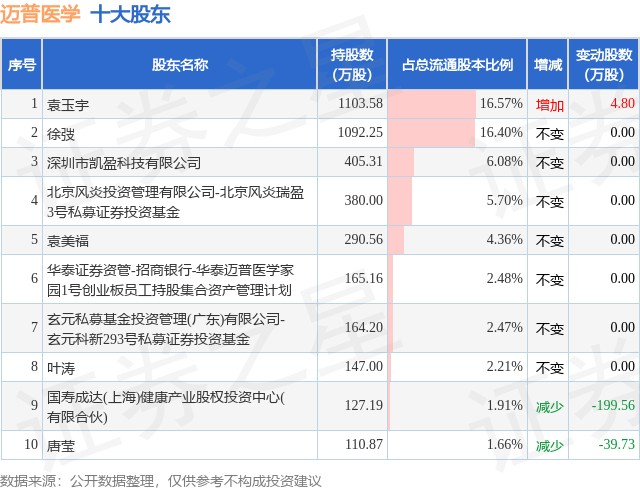Click shareholder name 叶涛
The image size is (640, 490).
click(x=61, y=368)
